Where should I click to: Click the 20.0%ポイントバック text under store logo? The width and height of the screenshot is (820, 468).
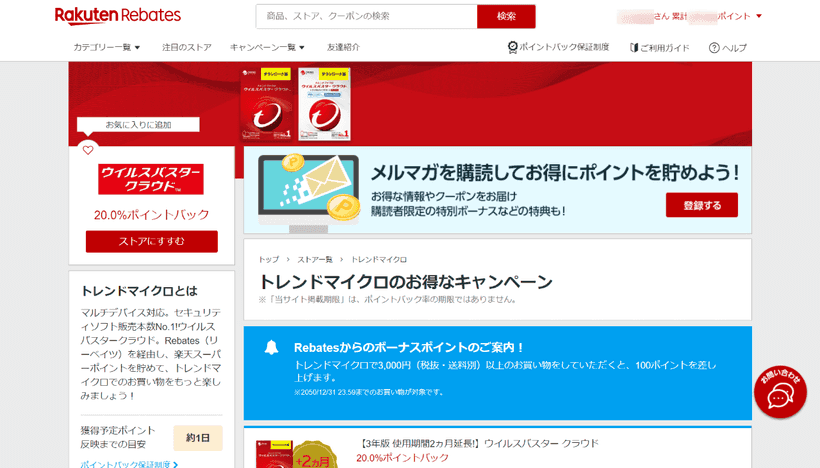tap(152, 214)
